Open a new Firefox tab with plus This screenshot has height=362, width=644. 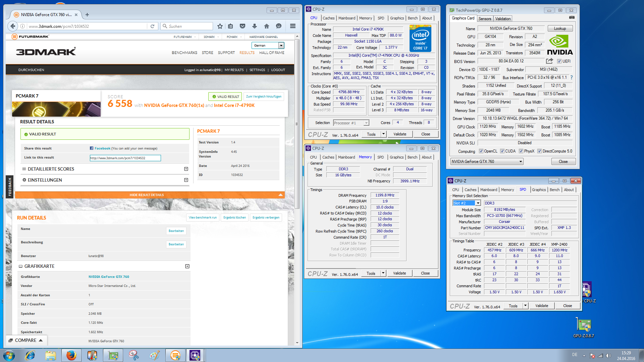pos(87,15)
